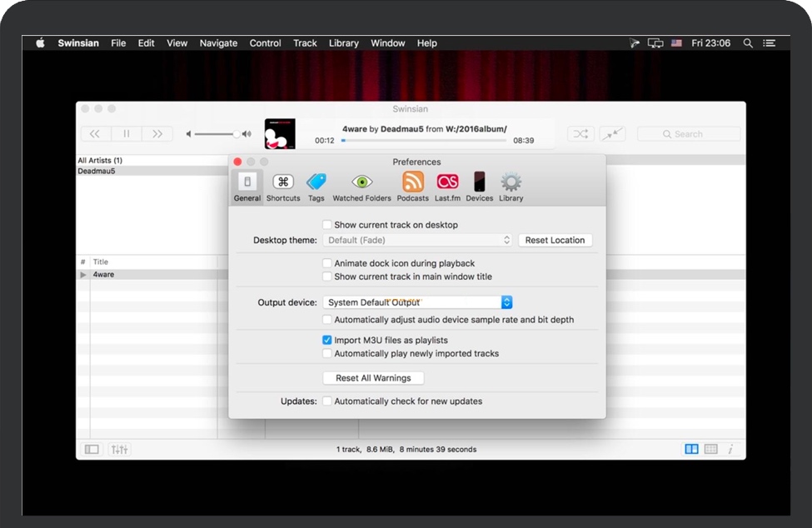
Task: Switch to the Tags preferences pane
Action: (x=316, y=185)
